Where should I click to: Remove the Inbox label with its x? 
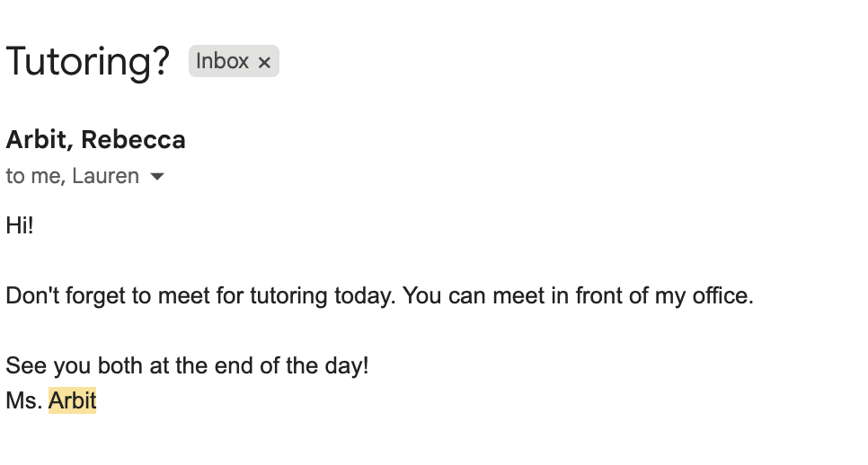point(264,62)
